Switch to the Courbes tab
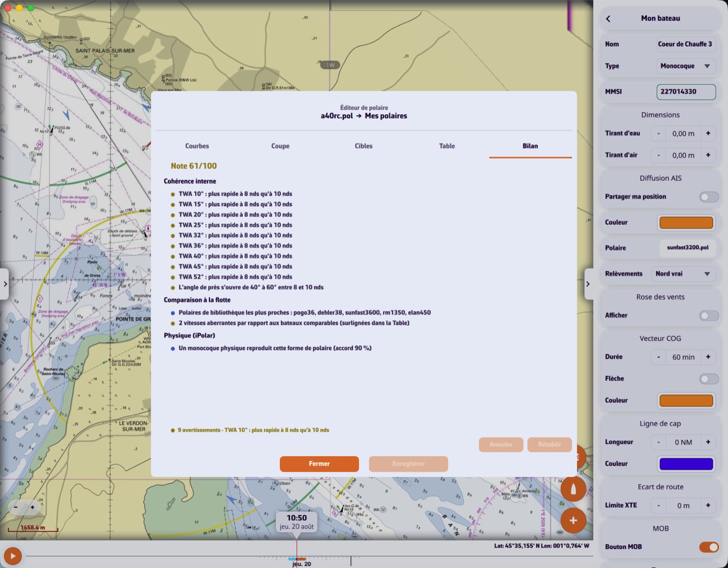The height and width of the screenshot is (568, 728). (x=197, y=146)
